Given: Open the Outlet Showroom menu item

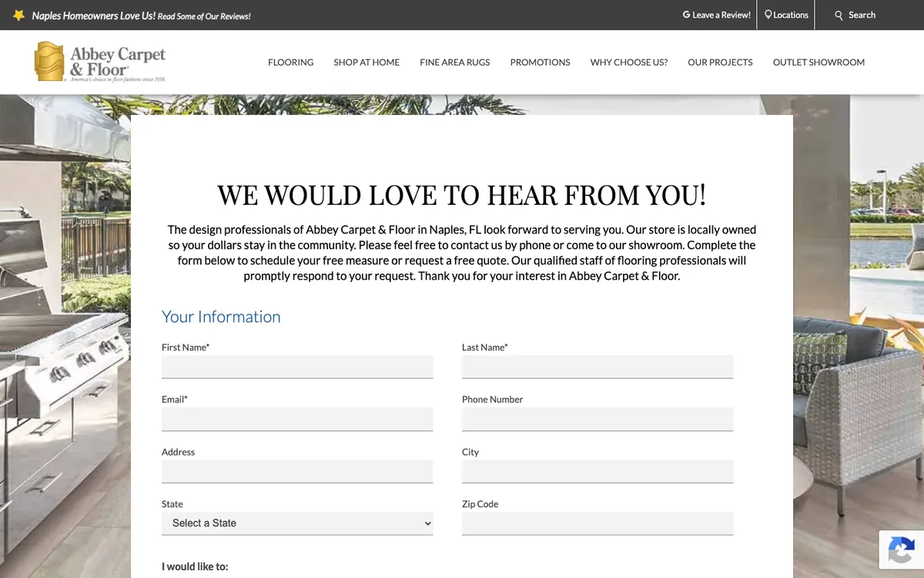Looking at the screenshot, I should pos(819,62).
